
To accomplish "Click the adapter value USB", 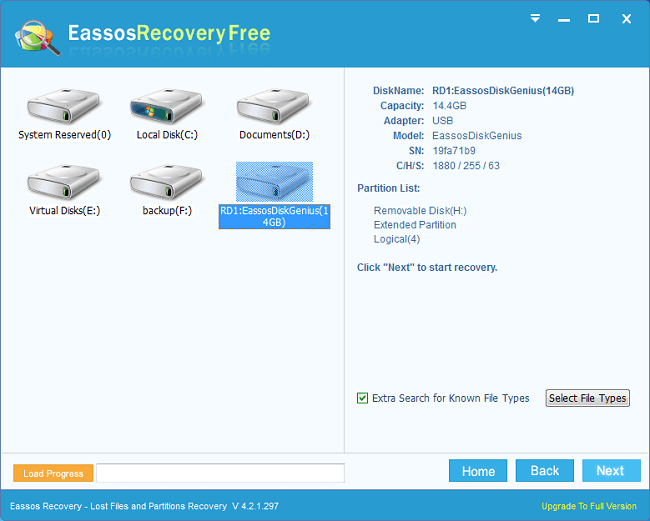I will pos(442,121).
